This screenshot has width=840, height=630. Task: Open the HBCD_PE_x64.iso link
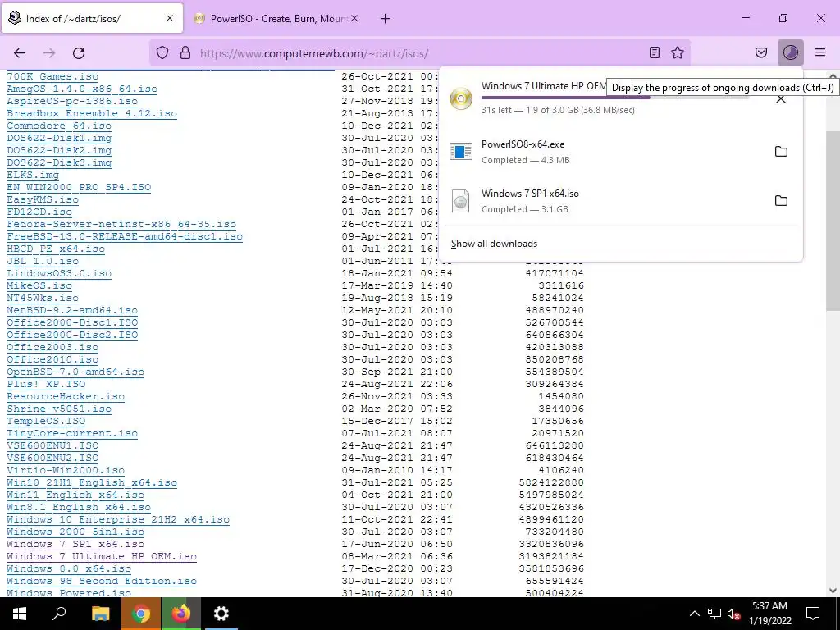(56, 249)
